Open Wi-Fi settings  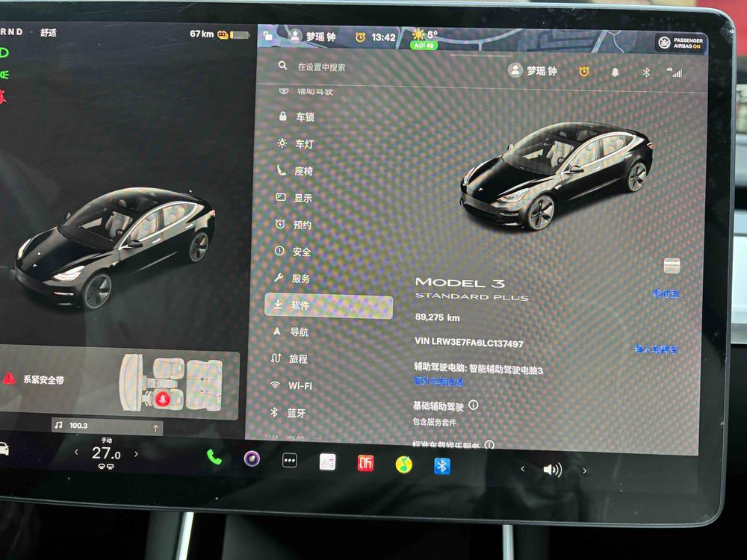click(291, 385)
